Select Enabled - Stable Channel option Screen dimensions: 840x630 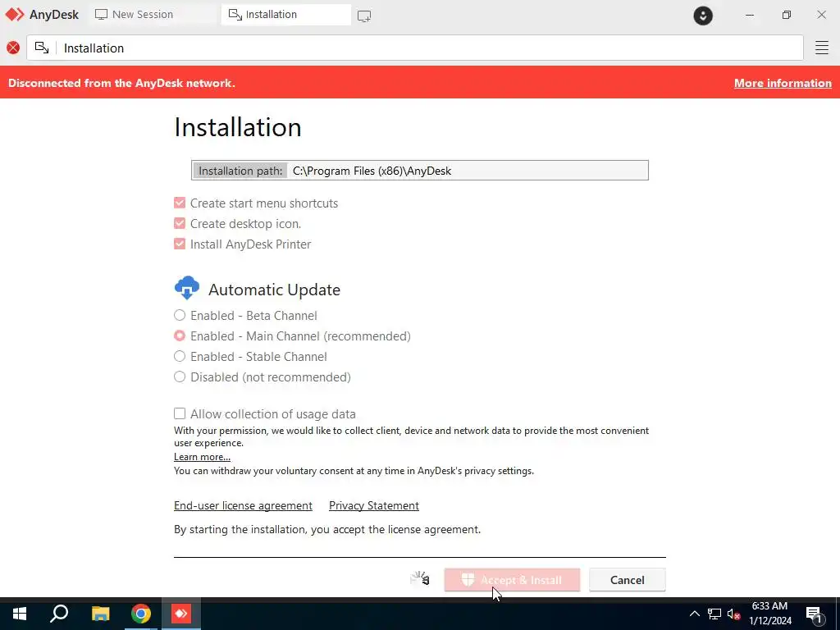click(180, 356)
